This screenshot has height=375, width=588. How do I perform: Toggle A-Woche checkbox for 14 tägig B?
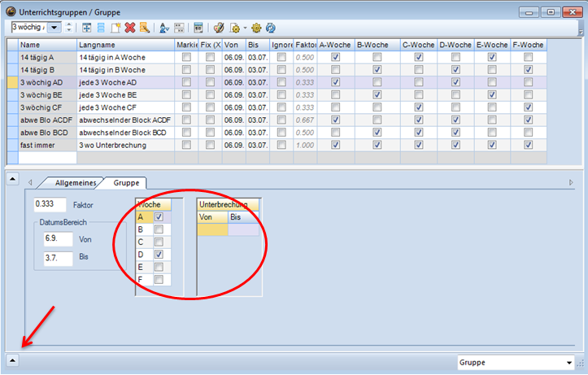tap(336, 70)
